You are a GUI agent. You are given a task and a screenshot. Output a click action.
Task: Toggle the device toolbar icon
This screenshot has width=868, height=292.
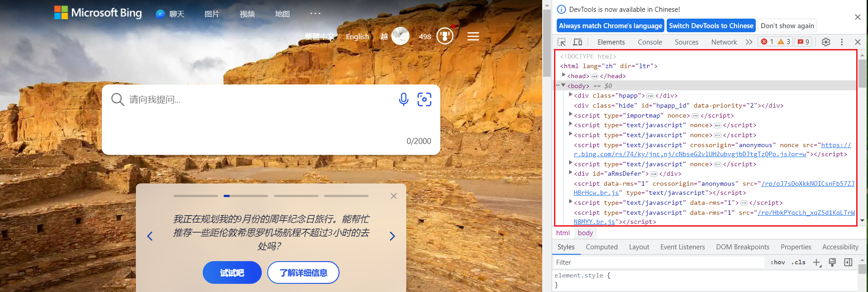coord(578,42)
